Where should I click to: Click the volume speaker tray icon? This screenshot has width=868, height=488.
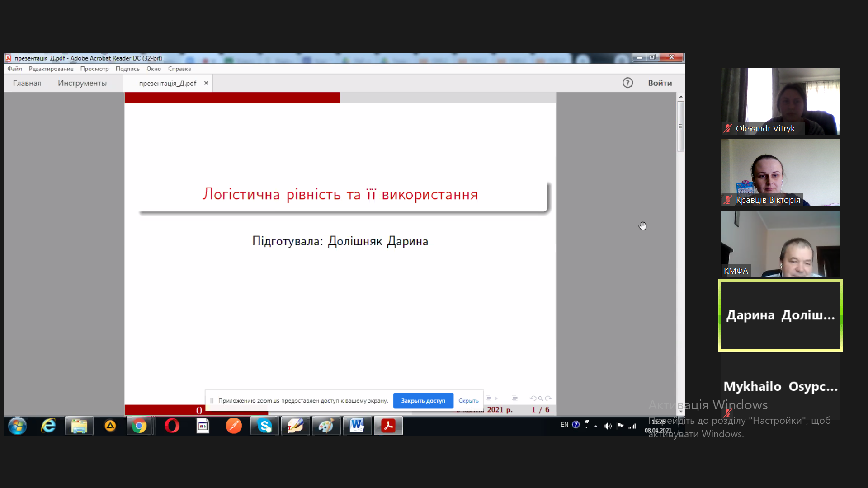608,426
